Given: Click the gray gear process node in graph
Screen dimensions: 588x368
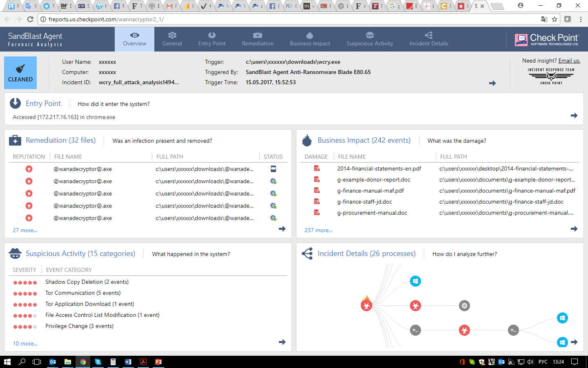Looking at the screenshot, I should point(464,305).
